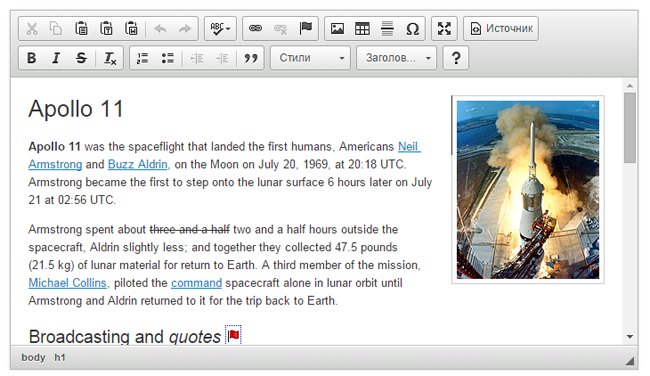650x376 pixels.
Task: Click the vertical scrollbar thumb
Action: point(630,128)
